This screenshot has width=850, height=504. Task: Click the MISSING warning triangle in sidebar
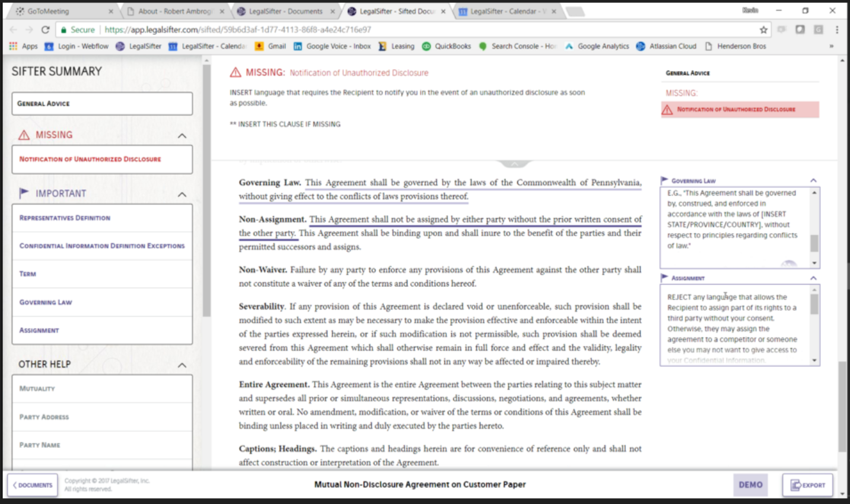(24, 135)
